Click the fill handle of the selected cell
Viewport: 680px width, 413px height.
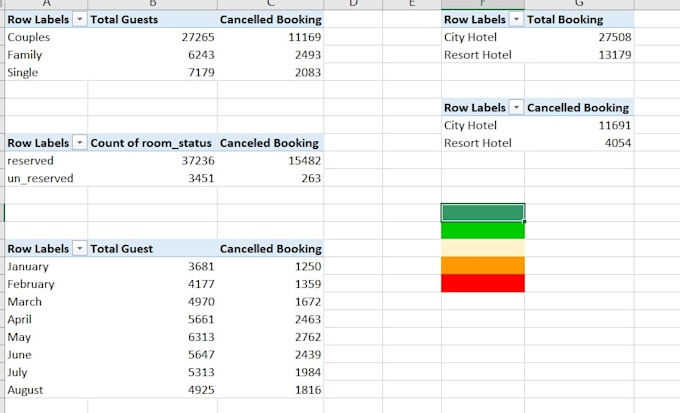[524, 221]
